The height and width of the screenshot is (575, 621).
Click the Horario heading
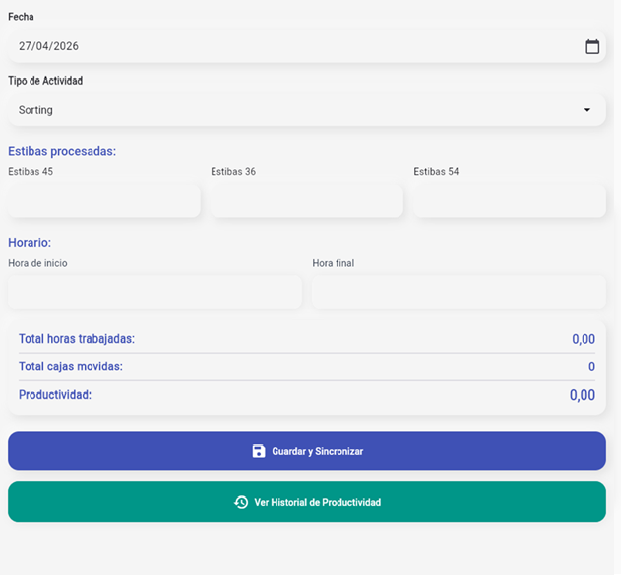pos(30,242)
